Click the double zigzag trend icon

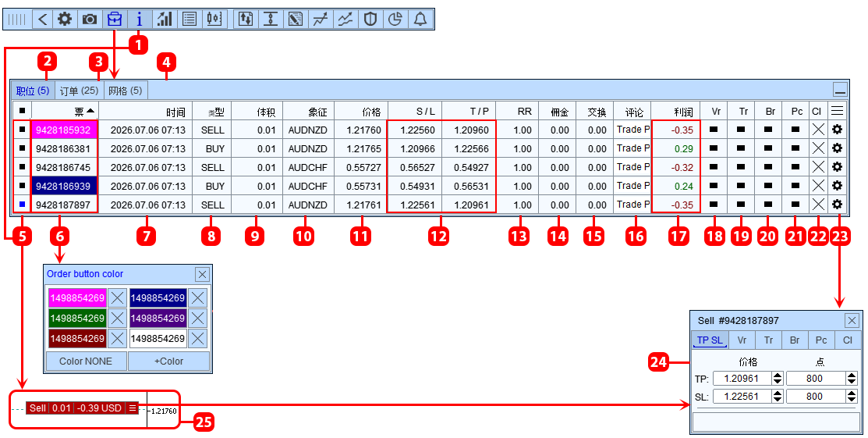(x=345, y=20)
